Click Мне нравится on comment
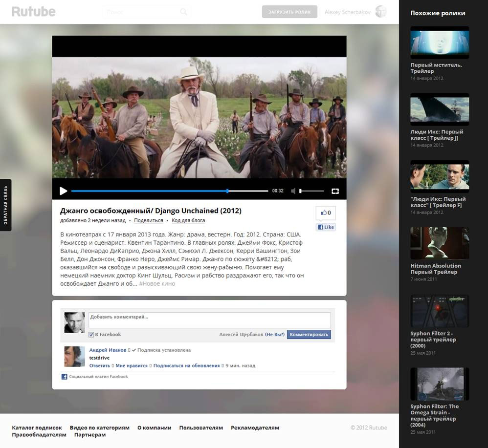This screenshot has width=488, height=448. tap(132, 365)
